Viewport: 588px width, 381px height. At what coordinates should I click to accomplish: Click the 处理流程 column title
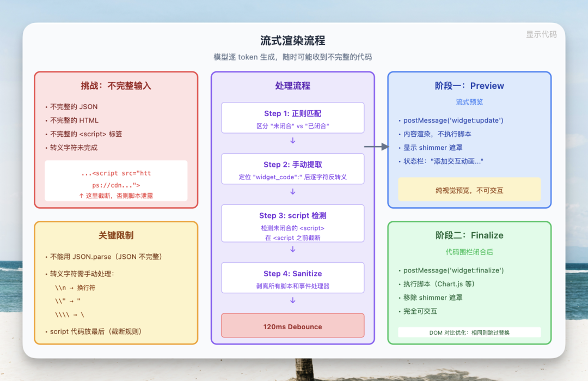pos(292,86)
